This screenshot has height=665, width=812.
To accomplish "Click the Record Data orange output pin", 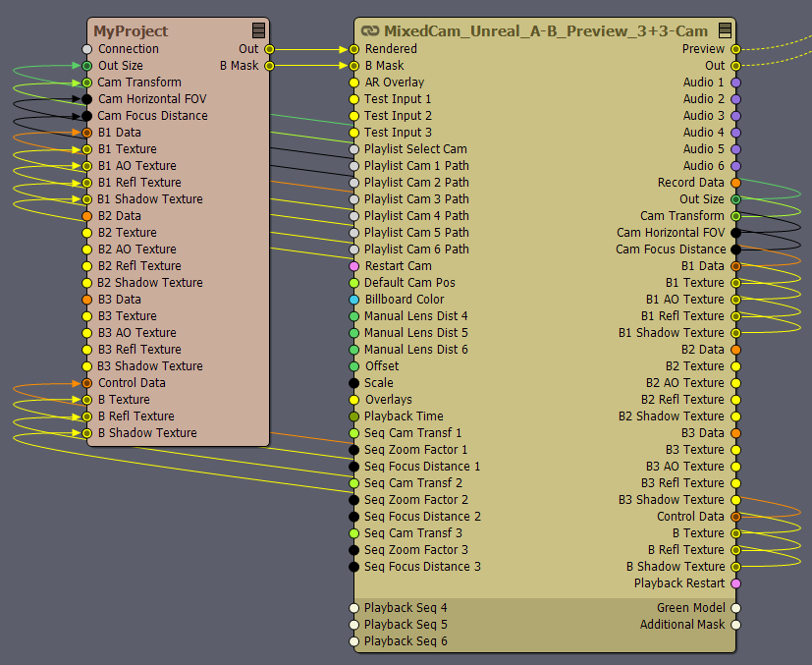I will pos(735,183).
